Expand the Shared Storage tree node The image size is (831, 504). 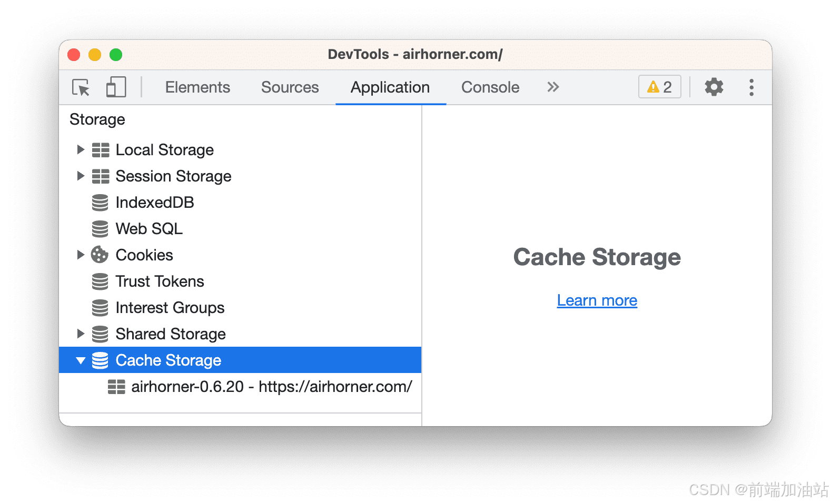(x=81, y=334)
